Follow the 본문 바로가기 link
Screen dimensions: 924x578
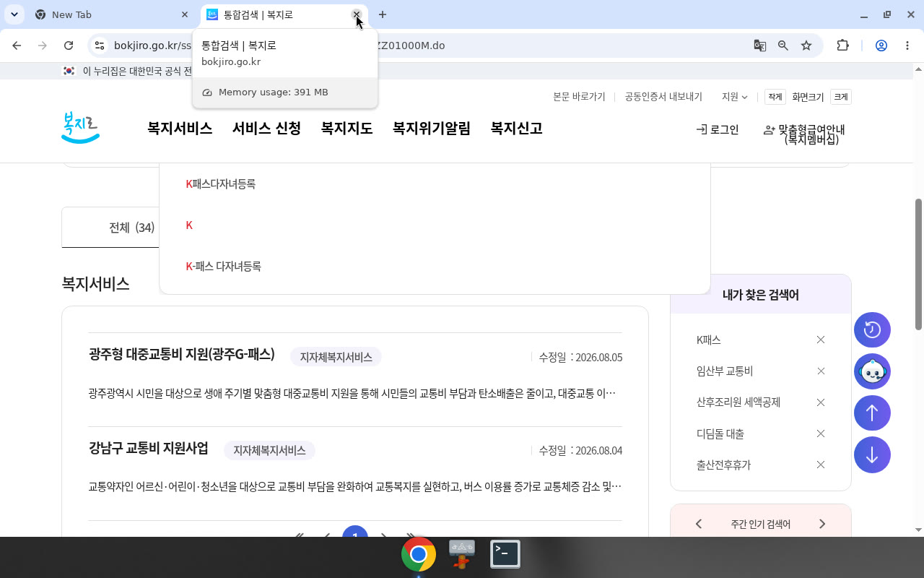579,97
